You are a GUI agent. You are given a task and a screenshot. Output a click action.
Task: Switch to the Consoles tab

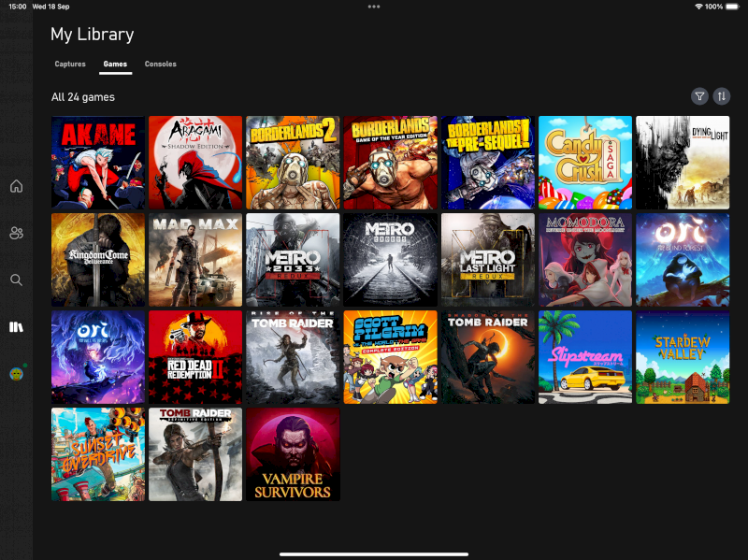point(160,64)
